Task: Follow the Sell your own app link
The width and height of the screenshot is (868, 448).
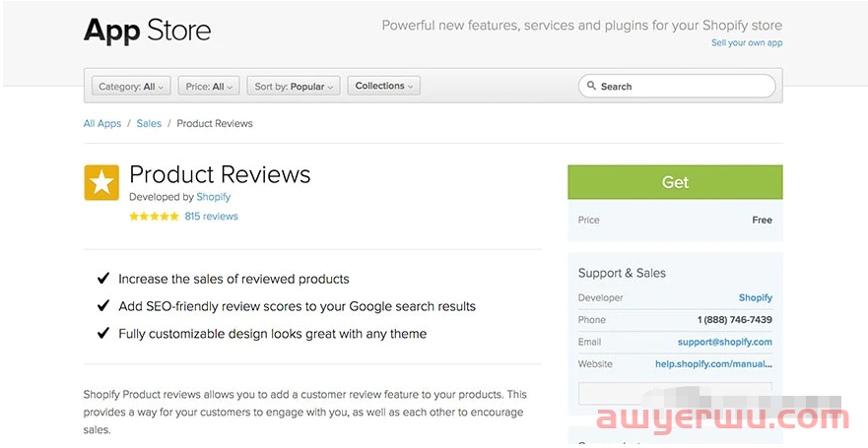Action: click(746, 43)
